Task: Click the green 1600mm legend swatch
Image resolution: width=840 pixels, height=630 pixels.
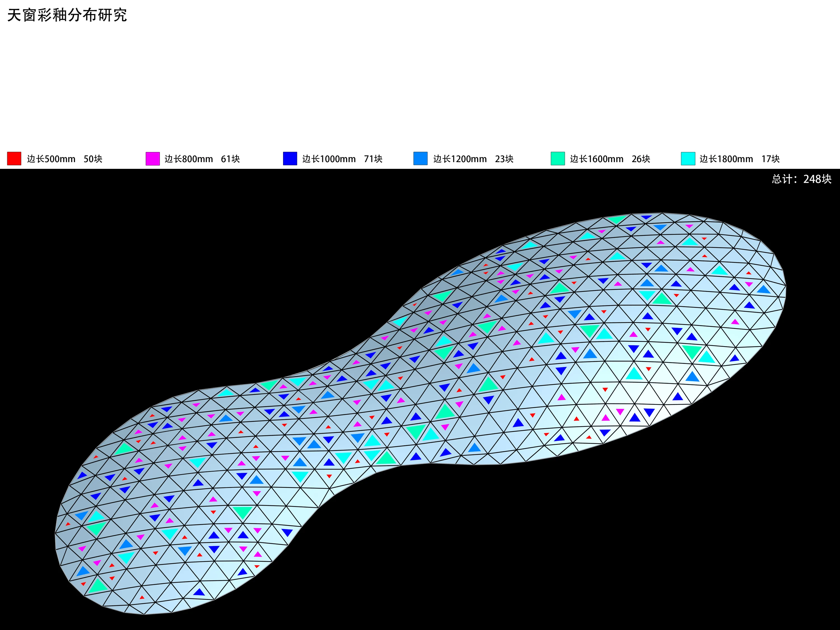Action: [558, 158]
